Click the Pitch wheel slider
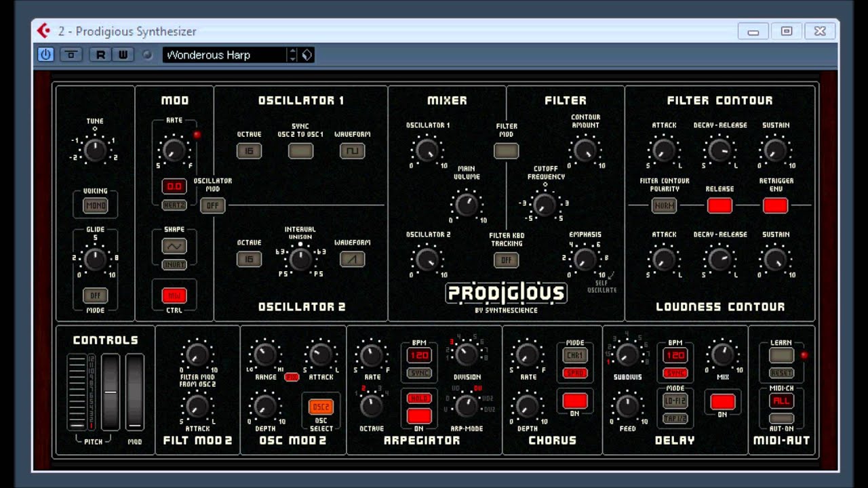This screenshot has width=868, height=488. [111, 392]
